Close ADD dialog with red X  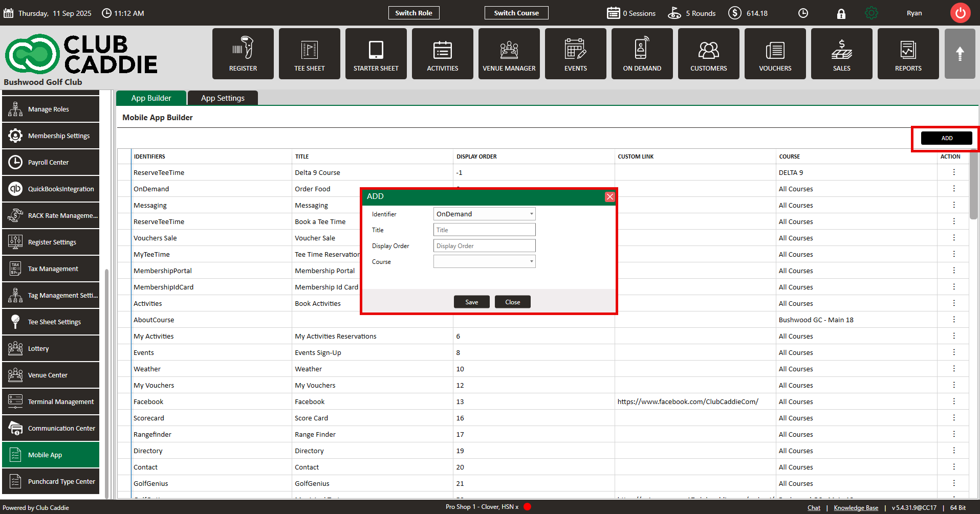click(610, 196)
